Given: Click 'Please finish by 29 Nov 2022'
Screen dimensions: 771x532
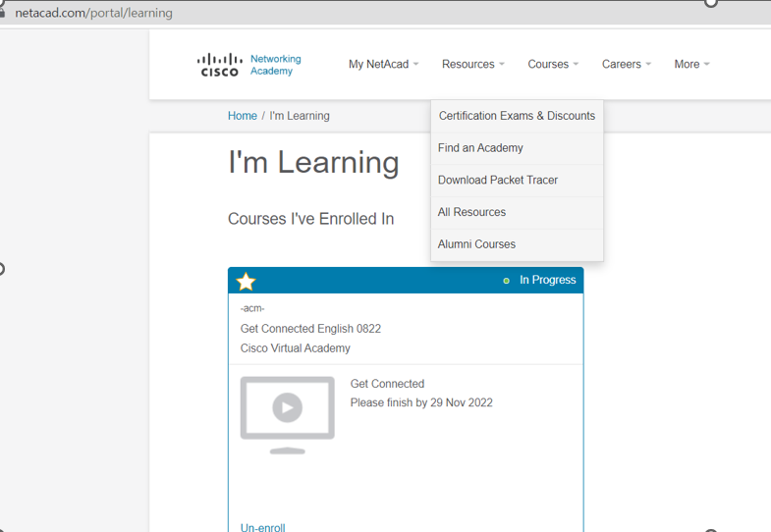Looking at the screenshot, I should pos(421,402).
